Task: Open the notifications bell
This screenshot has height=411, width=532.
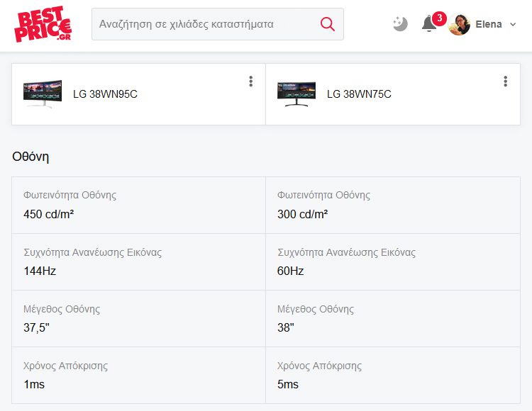Action: coord(429,23)
